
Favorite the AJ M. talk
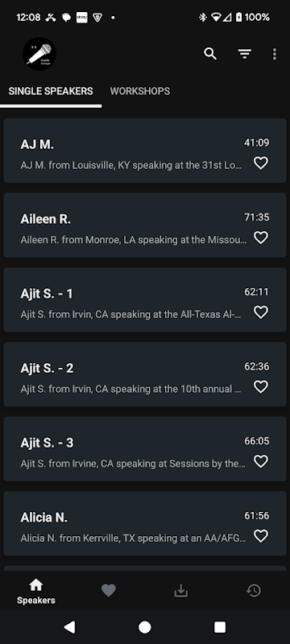coord(261,163)
